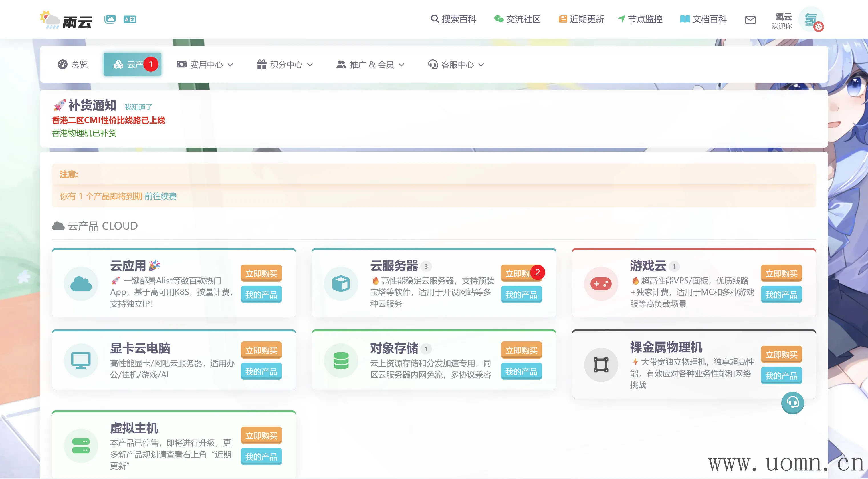Click the monitor icon for 显卡云电脑
Viewport: 868px width, 479px height.
tap(81, 360)
